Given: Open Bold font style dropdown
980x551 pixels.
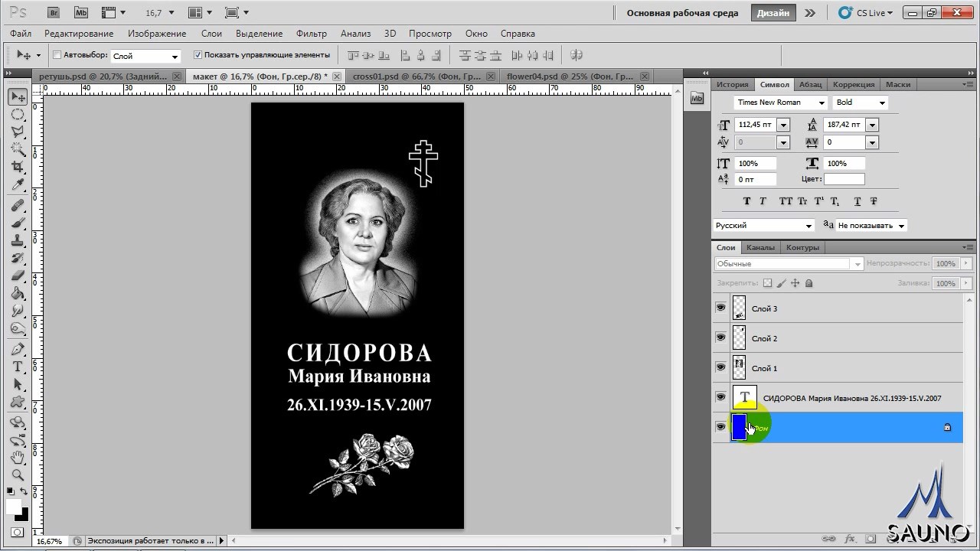Looking at the screenshot, I should click(x=882, y=103).
